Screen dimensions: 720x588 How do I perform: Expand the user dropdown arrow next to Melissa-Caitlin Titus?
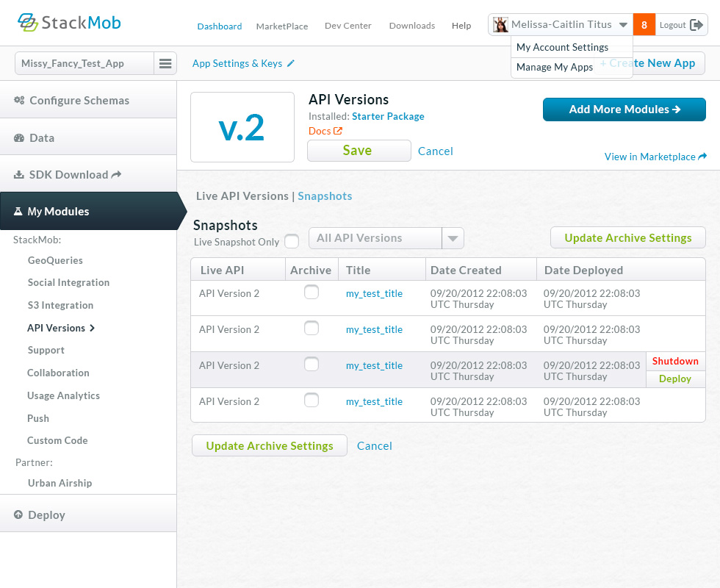[x=623, y=25]
